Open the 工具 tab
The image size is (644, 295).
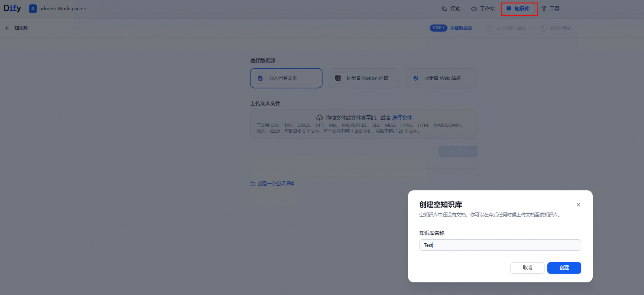pos(550,9)
